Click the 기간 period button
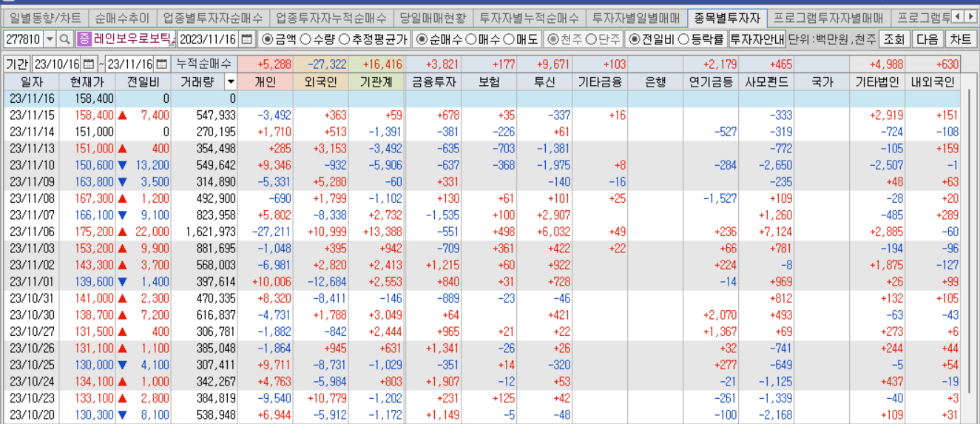This screenshot has width=980, height=424. (x=17, y=64)
